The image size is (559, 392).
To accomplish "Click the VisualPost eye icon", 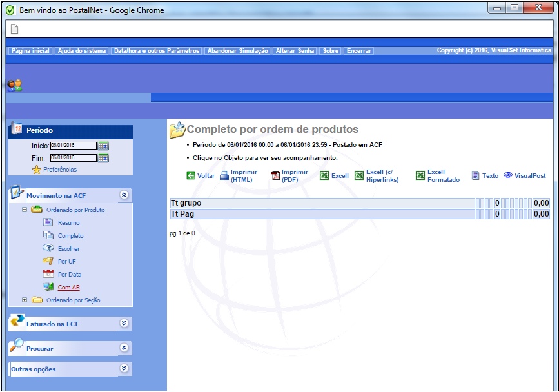I will [507, 175].
